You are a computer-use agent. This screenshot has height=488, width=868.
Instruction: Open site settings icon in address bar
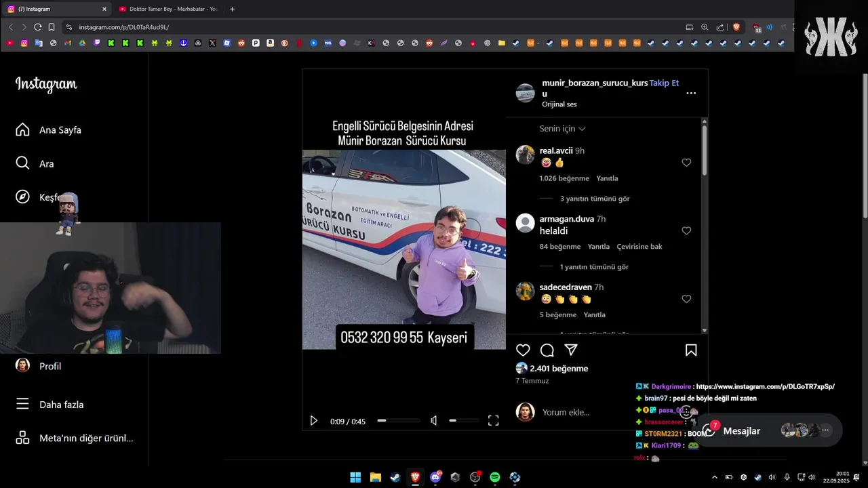pos(68,27)
